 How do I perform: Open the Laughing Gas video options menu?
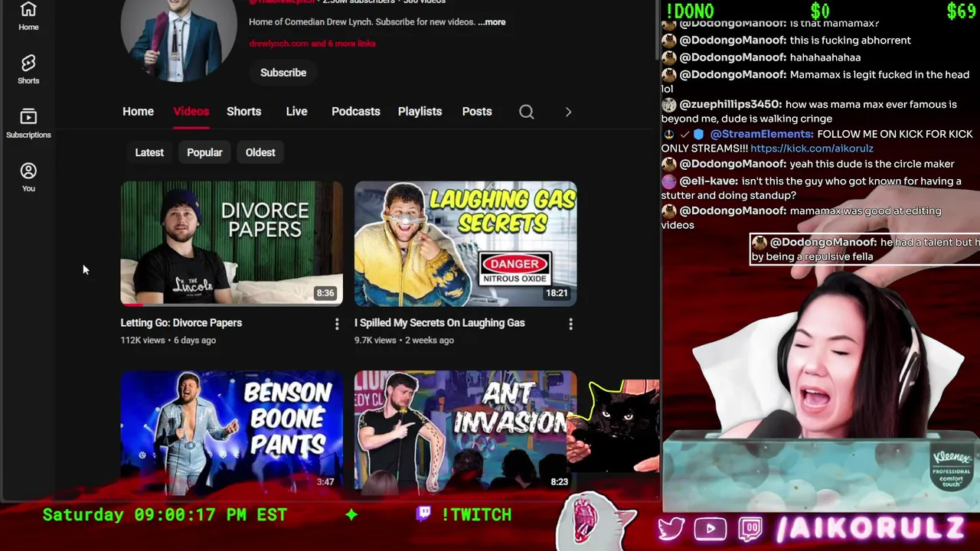(570, 324)
